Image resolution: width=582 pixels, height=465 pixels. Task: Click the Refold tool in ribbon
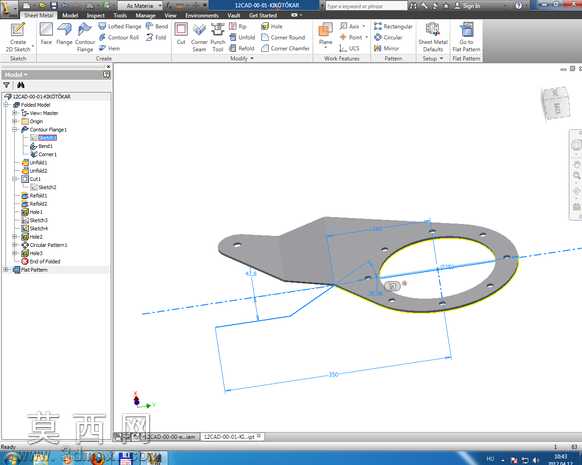242,48
